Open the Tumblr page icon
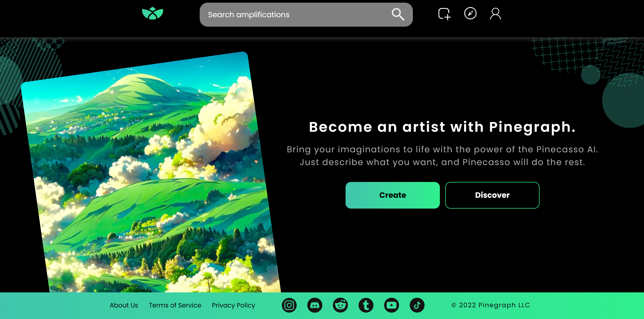The height and width of the screenshot is (319, 644). click(x=366, y=305)
